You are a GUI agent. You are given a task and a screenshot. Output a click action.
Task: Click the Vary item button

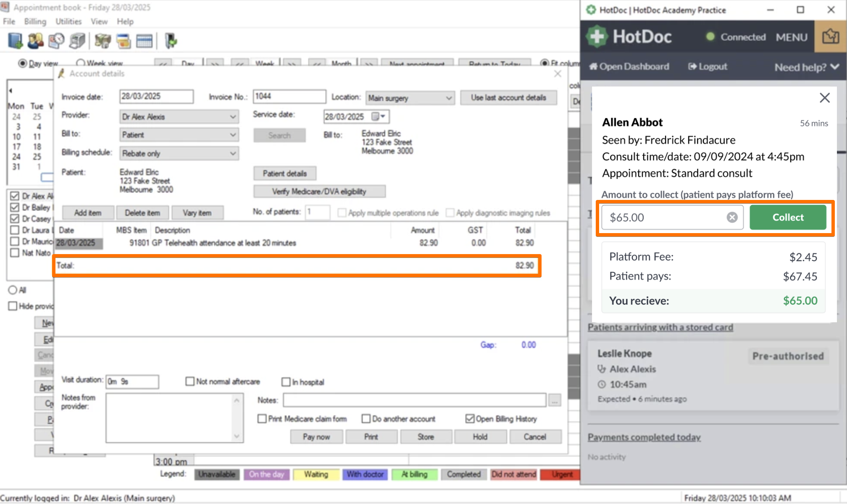(197, 213)
